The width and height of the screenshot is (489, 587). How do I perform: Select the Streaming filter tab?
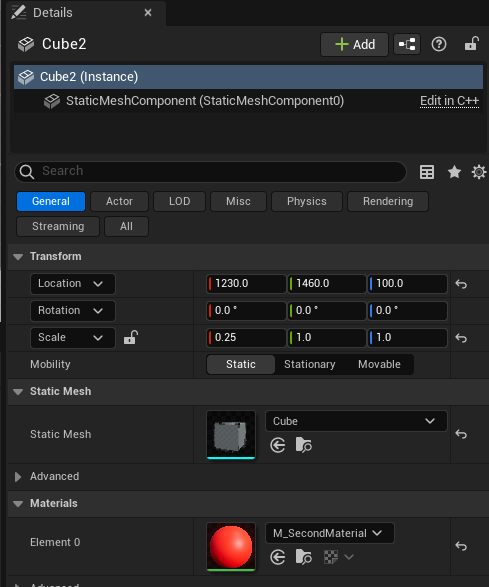[x=58, y=226]
